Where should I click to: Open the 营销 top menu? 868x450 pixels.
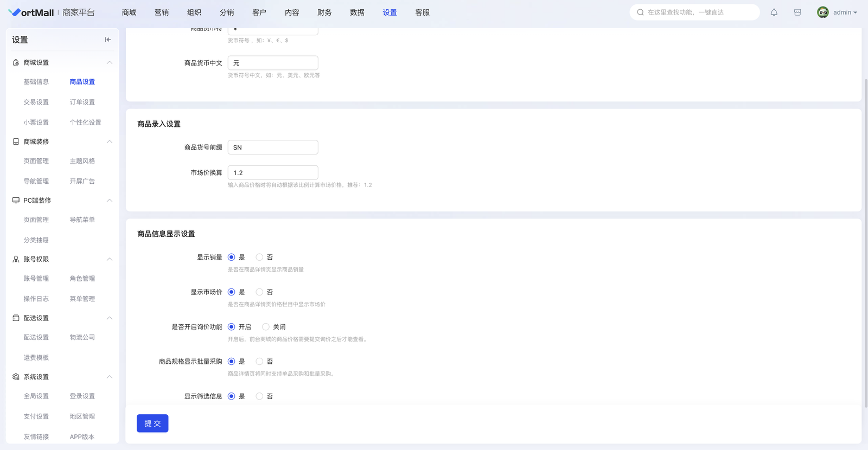pyautogui.click(x=162, y=12)
